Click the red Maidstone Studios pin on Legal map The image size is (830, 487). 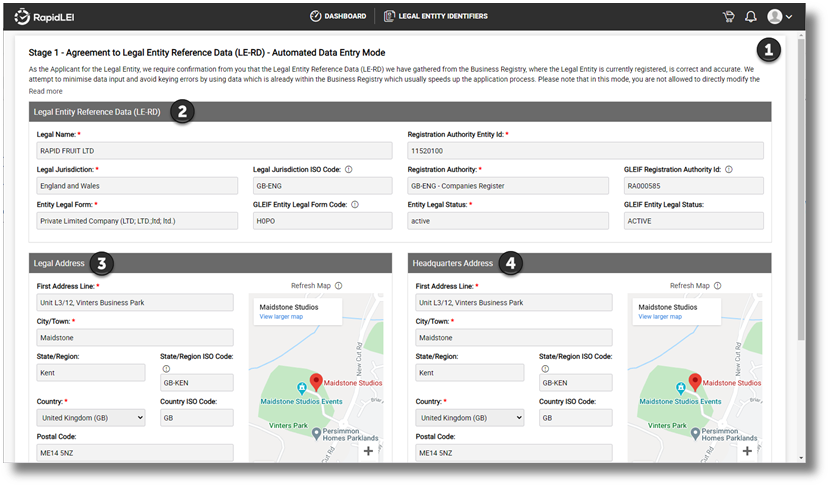(x=316, y=381)
